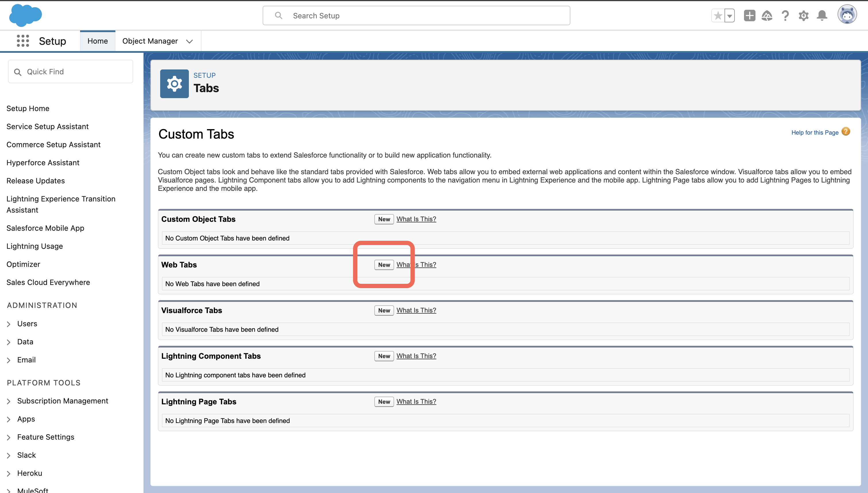The image size is (868, 493).
Task: Click New for Visualforce Tabs
Action: tap(384, 310)
